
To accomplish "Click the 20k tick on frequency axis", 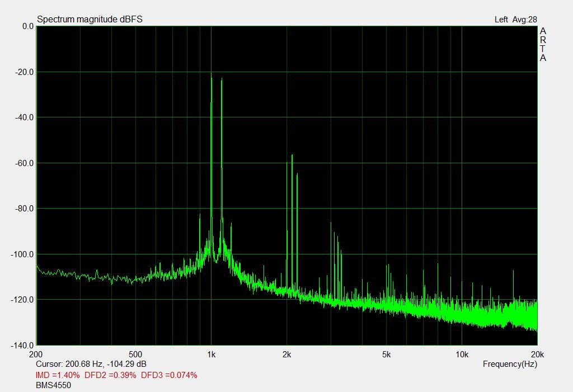I will [x=537, y=355].
